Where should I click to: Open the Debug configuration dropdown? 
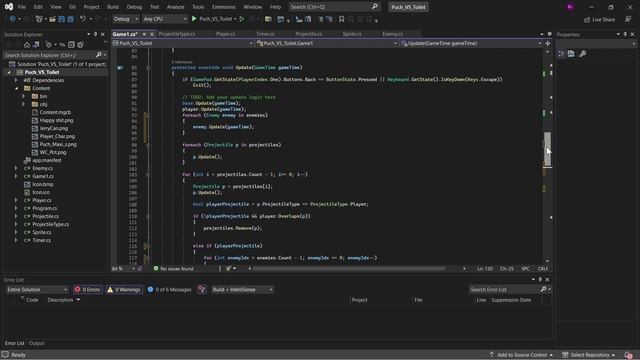pyautogui.click(x=125, y=19)
